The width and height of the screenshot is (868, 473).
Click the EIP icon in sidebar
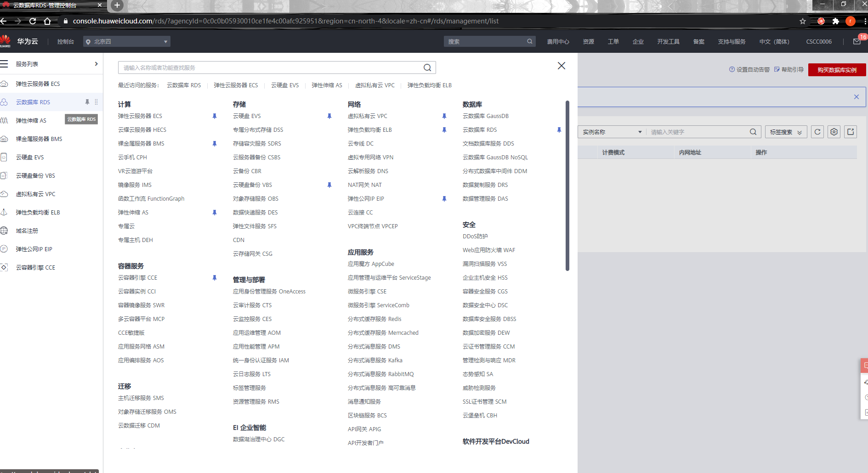pyautogui.click(x=4, y=249)
